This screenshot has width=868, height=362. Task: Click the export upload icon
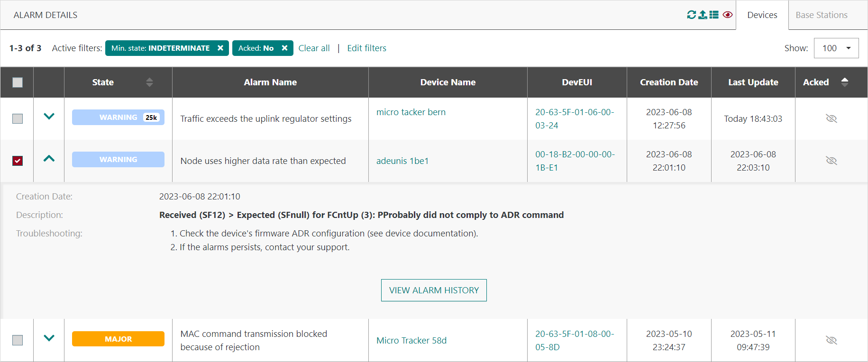click(703, 15)
